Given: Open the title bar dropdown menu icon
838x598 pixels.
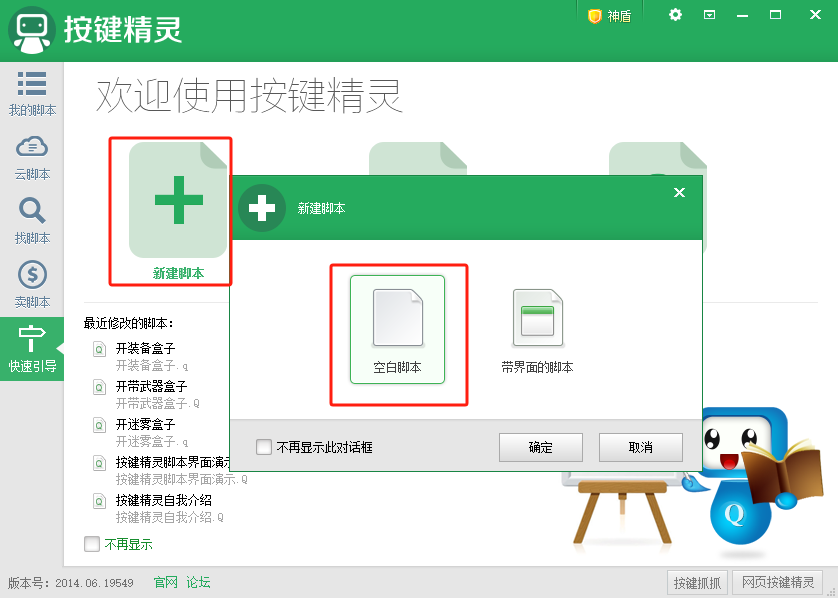Looking at the screenshot, I should [x=709, y=15].
